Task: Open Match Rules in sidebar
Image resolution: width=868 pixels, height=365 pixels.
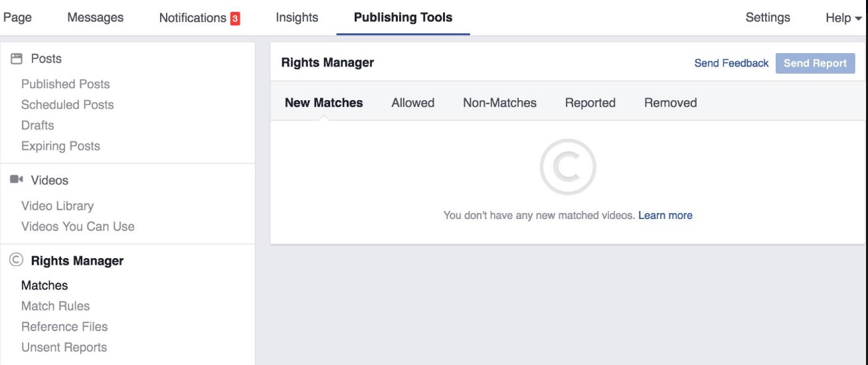Action: pyautogui.click(x=55, y=306)
